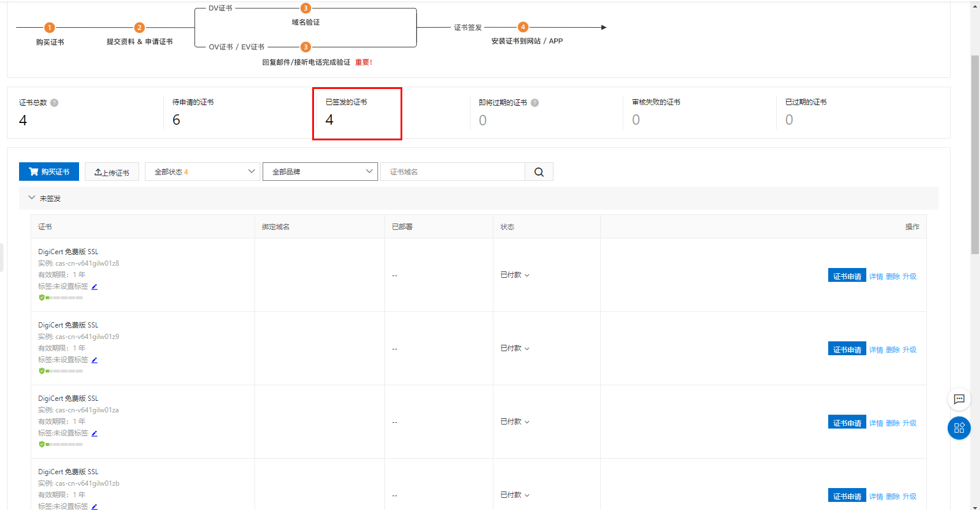Screen dimensions: 980x510
Task: Click step 4 circle 安装证书到网站
Action: 523,27
